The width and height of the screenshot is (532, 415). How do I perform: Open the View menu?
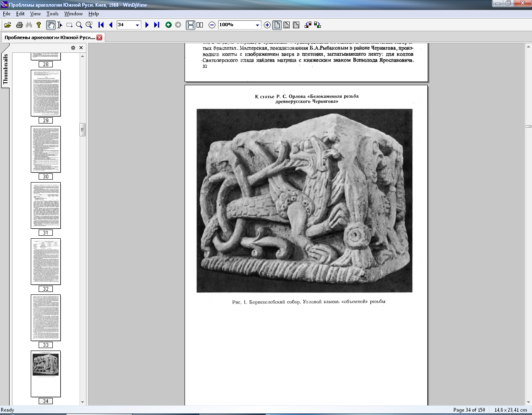pyautogui.click(x=35, y=14)
